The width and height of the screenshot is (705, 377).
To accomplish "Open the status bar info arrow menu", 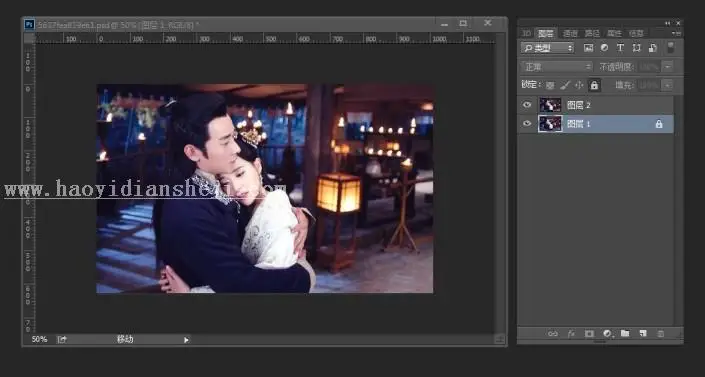I will [x=186, y=340].
